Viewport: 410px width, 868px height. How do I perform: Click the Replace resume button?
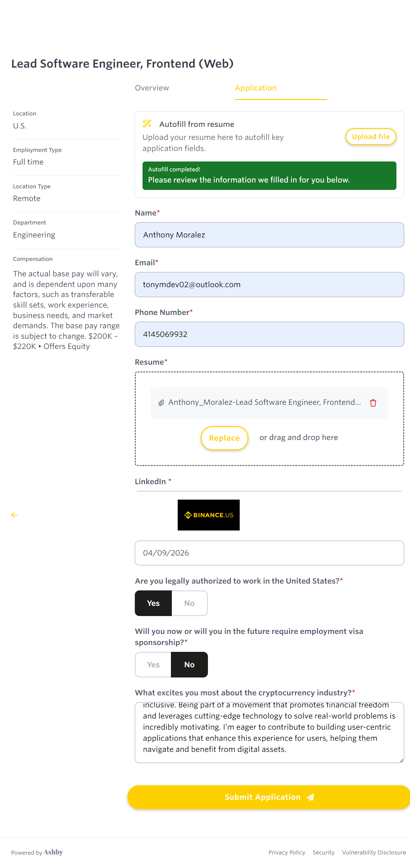click(x=224, y=438)
